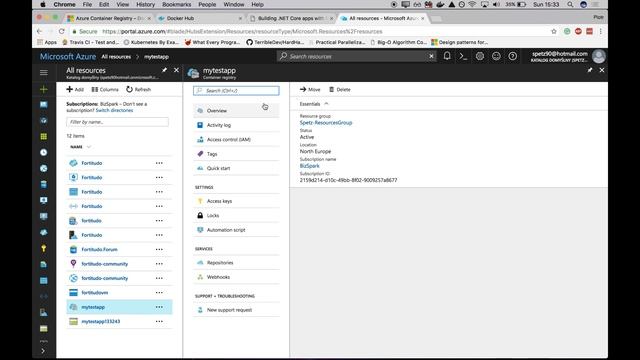
Task: Select the mytestapp133243 storage resource
Action: click(100, 322)
